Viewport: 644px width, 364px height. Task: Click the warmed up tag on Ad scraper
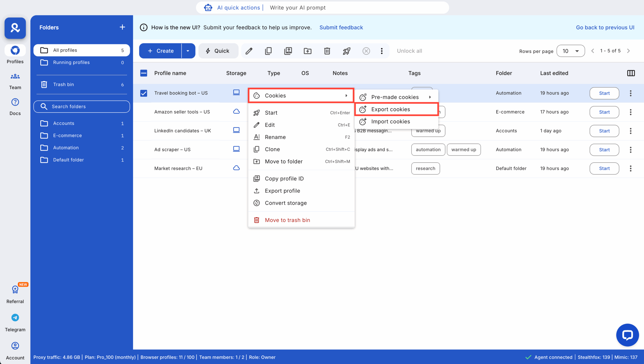[x=463, y=149]
